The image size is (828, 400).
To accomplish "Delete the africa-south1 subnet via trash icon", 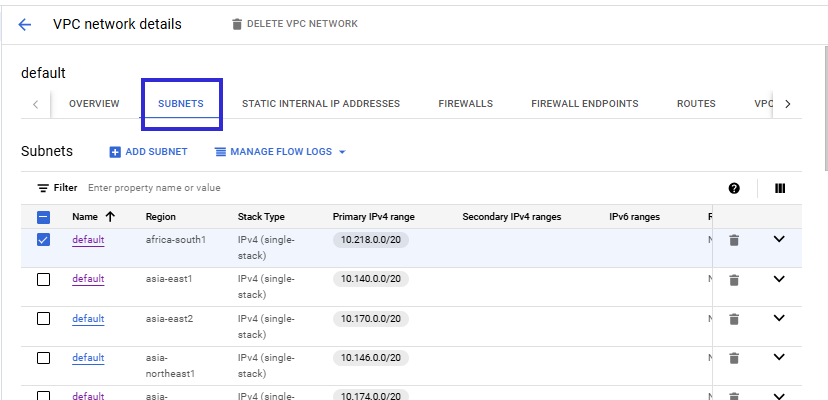I will coord(733,240).
